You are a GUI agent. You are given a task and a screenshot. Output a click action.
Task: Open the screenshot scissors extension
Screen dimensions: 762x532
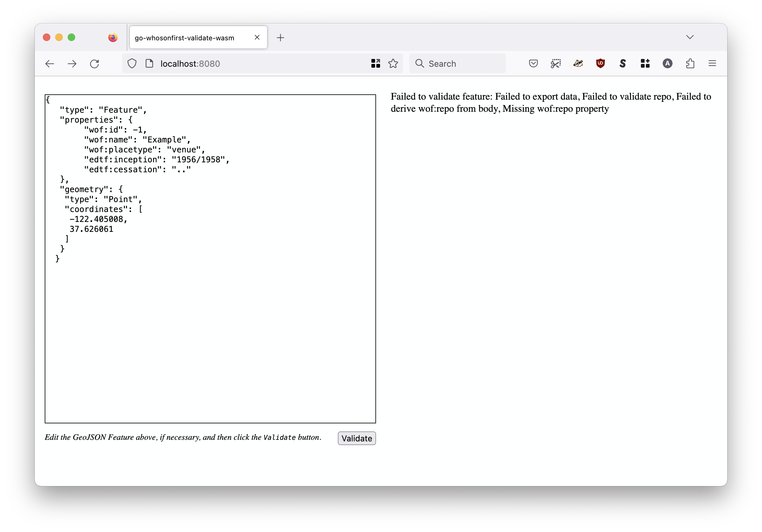556,63
